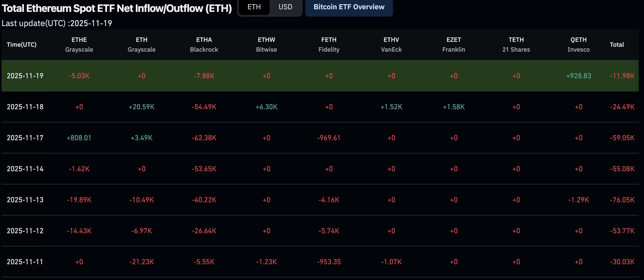Click the ETHW Bitwise column header
This screenshot has width=644, height=280.
[x=266, y=44]
